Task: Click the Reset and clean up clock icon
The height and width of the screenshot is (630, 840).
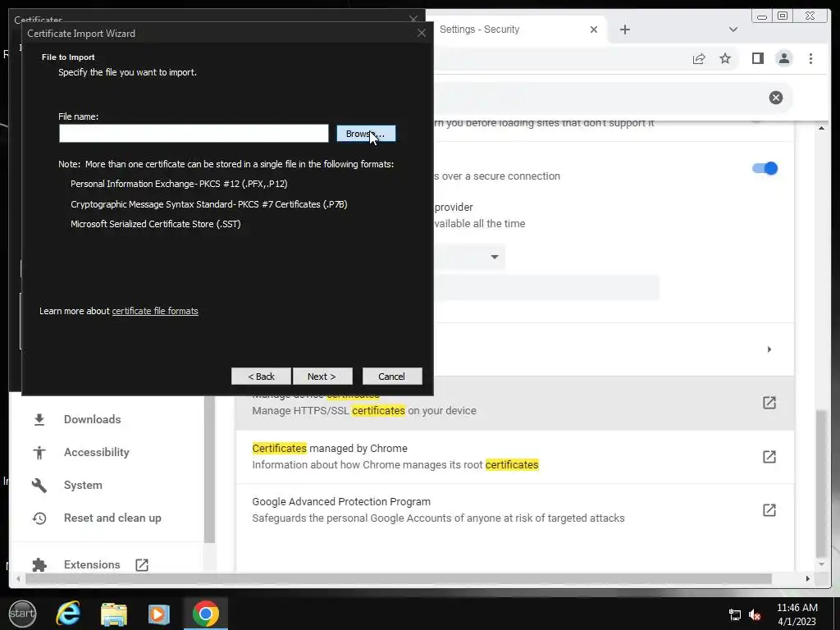Action: (x=39, y=518)
